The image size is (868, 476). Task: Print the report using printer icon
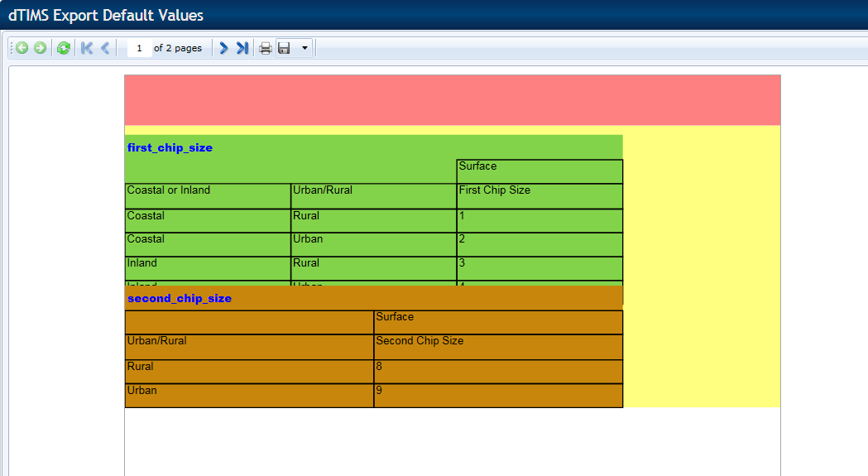point(266,48)
